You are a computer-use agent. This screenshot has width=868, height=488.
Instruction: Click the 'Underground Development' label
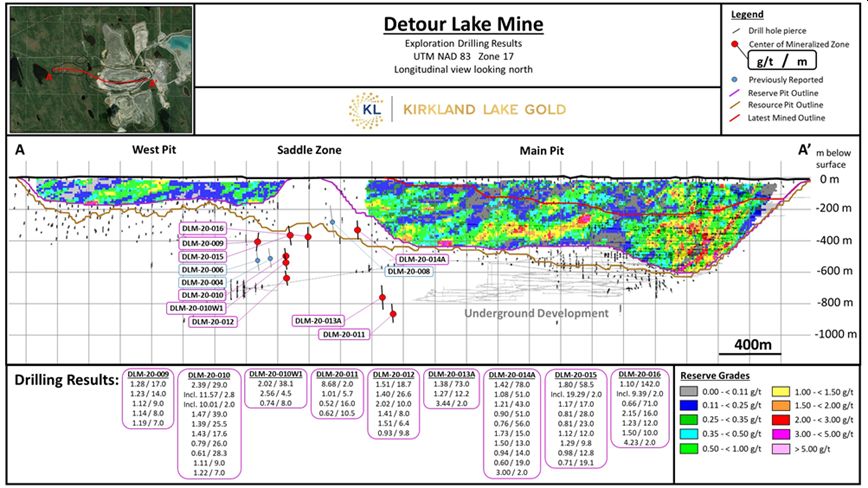tap(536, 314)
